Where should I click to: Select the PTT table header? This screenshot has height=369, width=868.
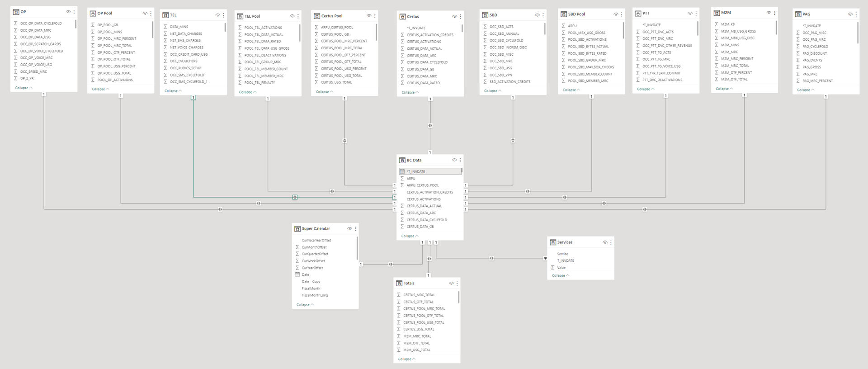[x=646, y=14]
